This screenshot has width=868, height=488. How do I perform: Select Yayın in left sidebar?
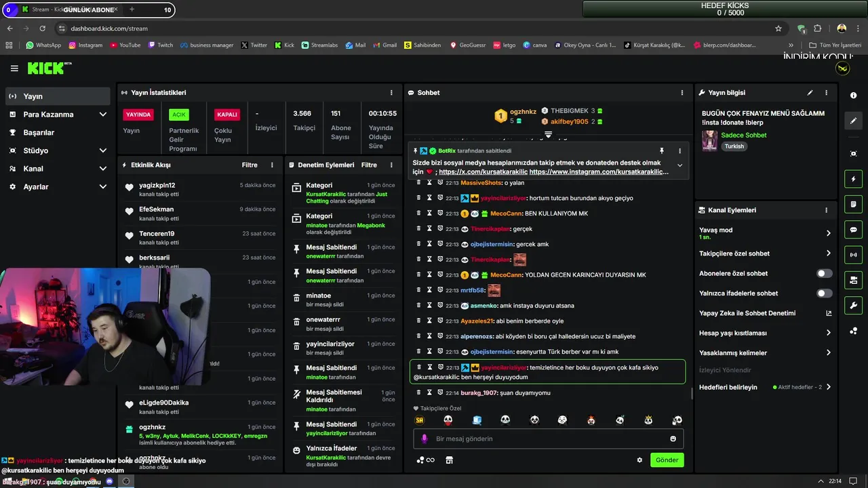[x=58, y=96]
